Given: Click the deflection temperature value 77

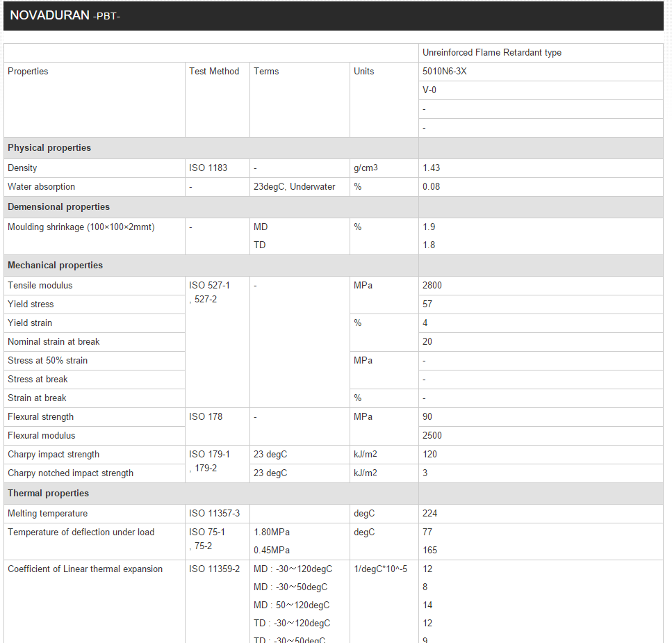Looking at the screenshot, I should (427, 532).
